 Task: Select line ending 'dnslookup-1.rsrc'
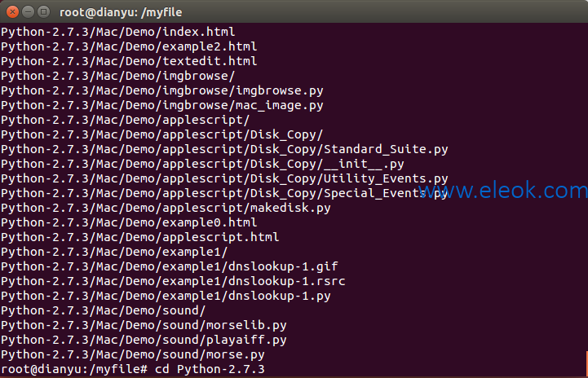(x=173, y=281)
